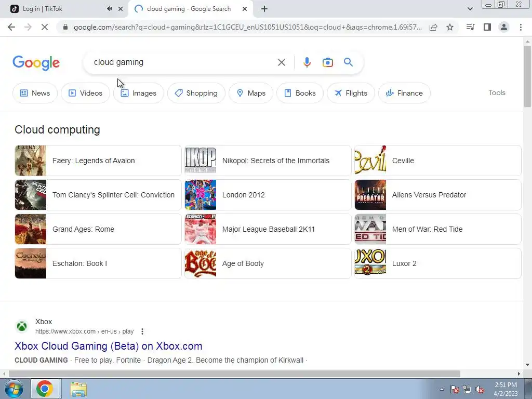This screenshot has height=399, width=532.
Task: Open Chrome three-dot menu
Action: coord(521,27)
